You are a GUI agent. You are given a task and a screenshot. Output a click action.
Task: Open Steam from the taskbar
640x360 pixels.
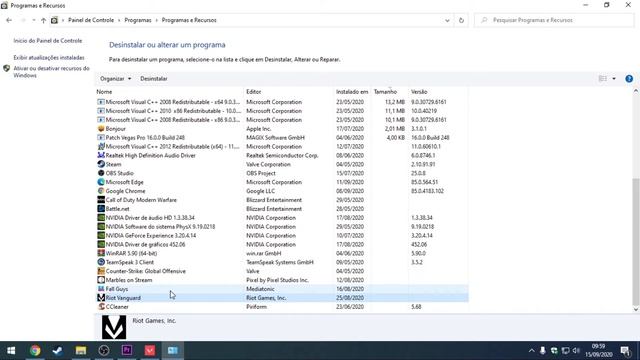click(x=58, y=351)
